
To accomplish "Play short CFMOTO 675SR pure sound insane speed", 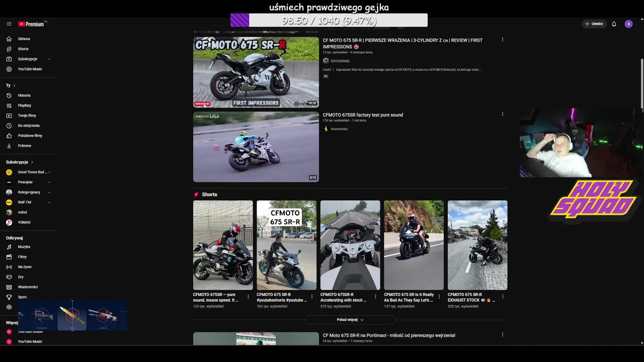I will tap(223, 245).
